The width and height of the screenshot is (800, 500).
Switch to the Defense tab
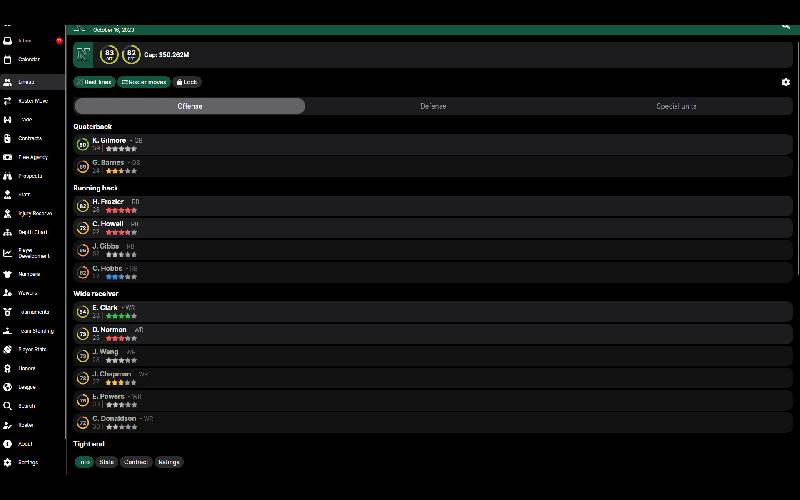(432, 106)
